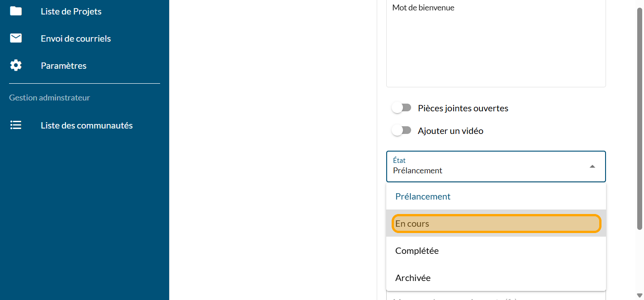This screenshot has height=300, width=644.
Task: Click the list icon for Liste des communautés
Action: click(x=16, y=125)
